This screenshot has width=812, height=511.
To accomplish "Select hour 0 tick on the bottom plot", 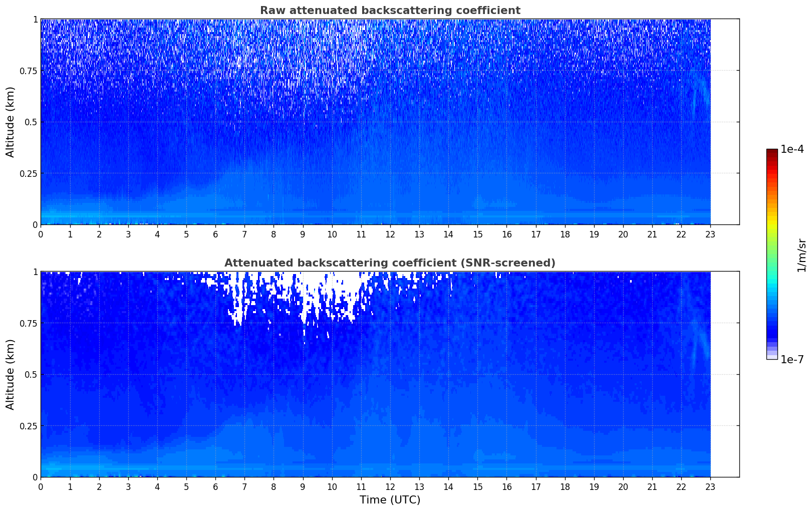I will click(41, 487).
